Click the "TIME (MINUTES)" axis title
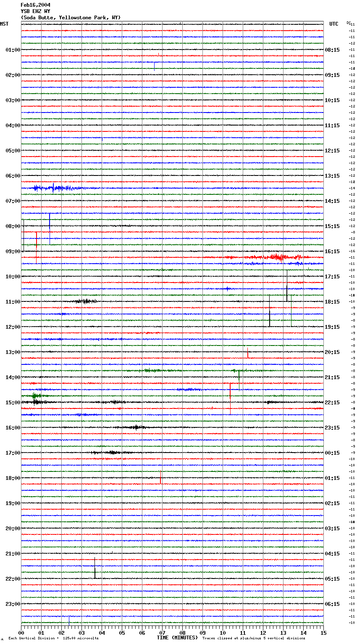The height and width of the screenshot is (644, 357). (177, 638)
